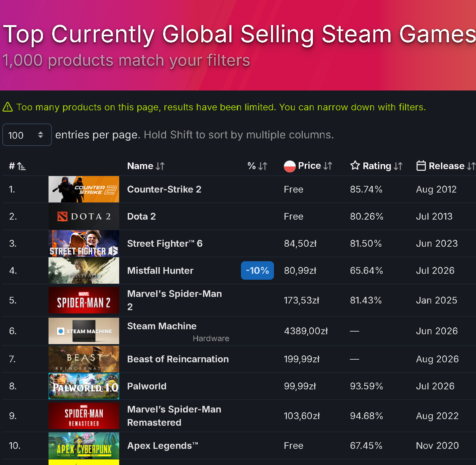Click the 94.68% rating cell
Screen dimensions: 476x465
(367, 416)
